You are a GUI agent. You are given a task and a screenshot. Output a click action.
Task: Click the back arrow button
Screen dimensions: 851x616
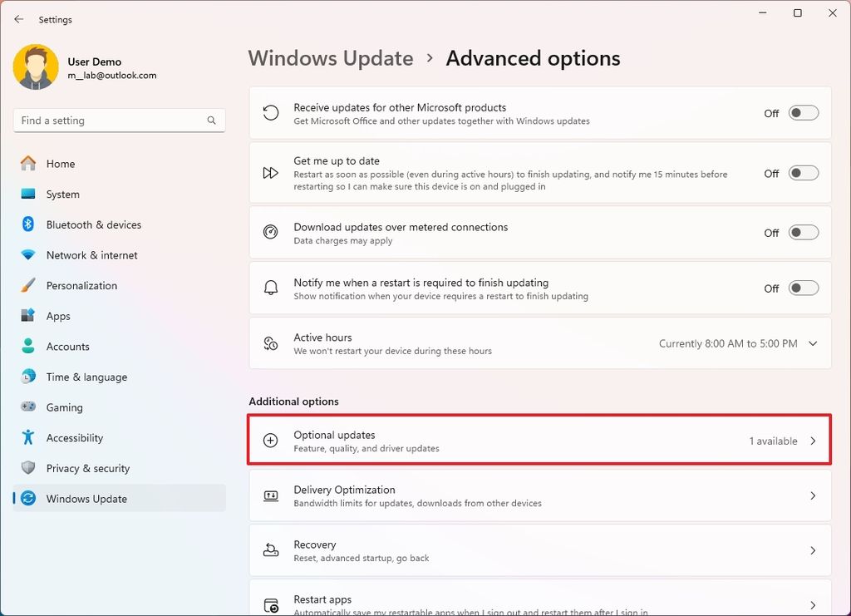[x=18, y=19]
